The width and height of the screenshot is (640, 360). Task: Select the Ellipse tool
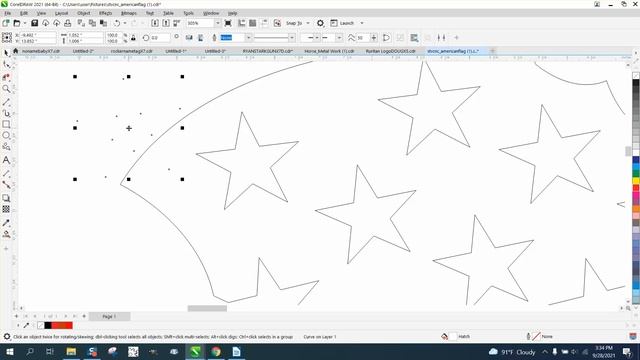click(x=6, y=135)
